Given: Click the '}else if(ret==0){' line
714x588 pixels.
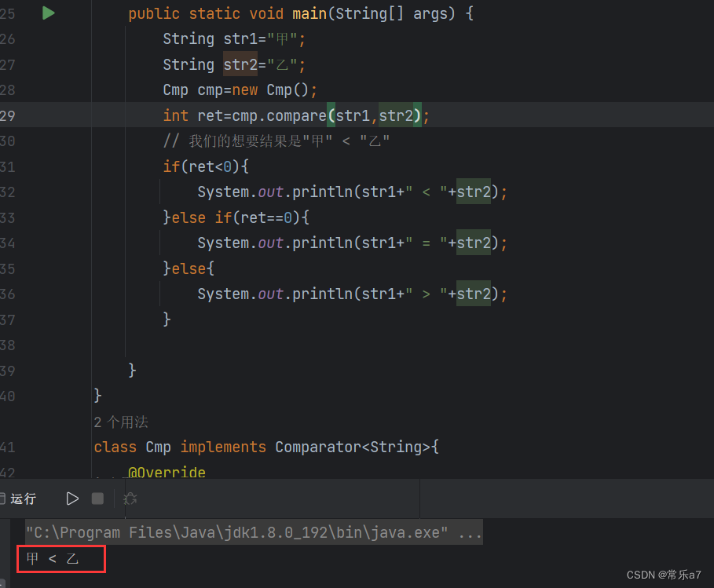Looking at the screenshot, I should tap(236, 217).
